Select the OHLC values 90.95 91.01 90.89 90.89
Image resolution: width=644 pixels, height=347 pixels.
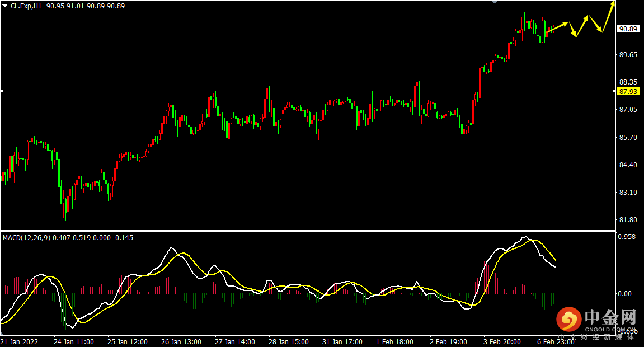click(x=86, y=6)
